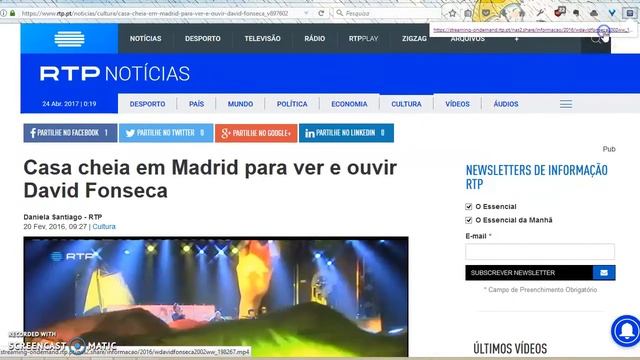Viewport: 640px width, 360px height.
Task: Open the Zigzag menu item
Action: point(414,39)
